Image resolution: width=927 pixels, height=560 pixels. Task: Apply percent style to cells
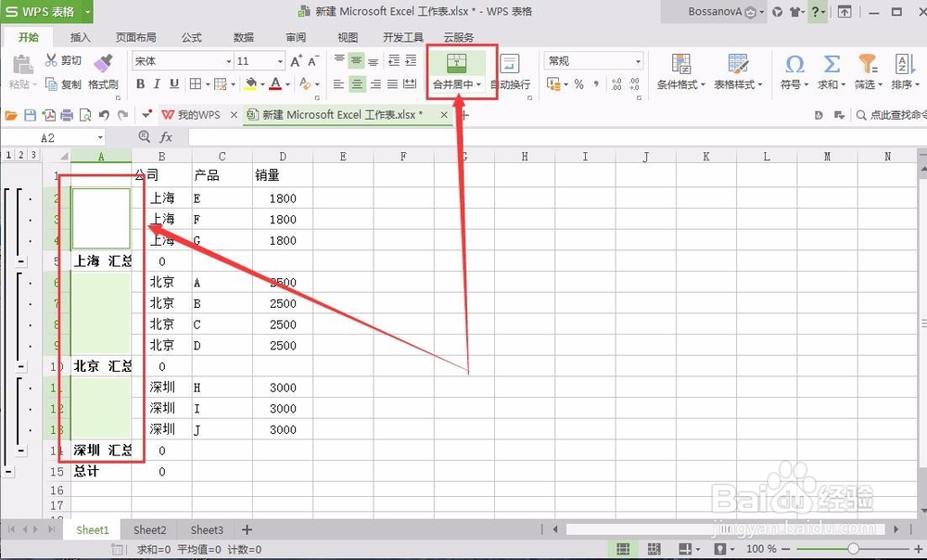[578, 84]
